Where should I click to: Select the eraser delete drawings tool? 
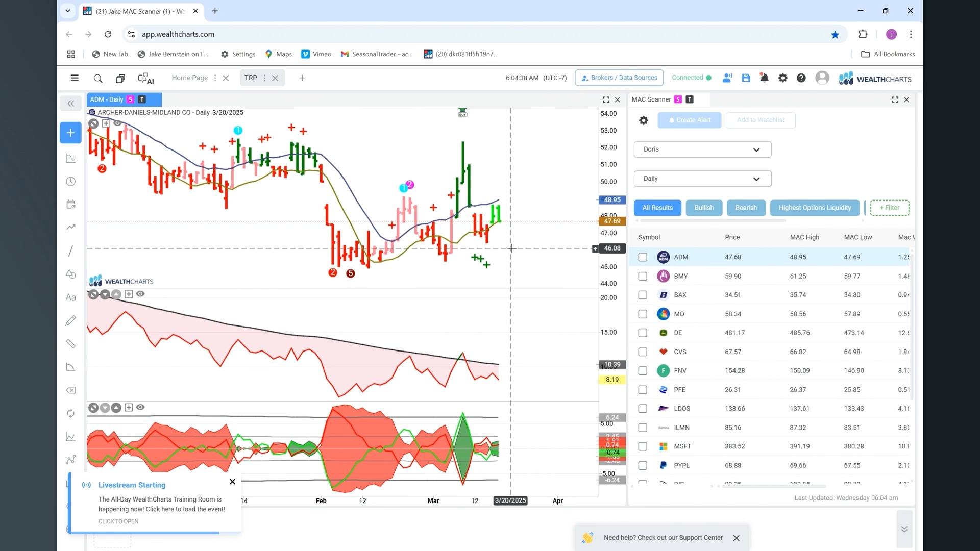pos(71,390)
